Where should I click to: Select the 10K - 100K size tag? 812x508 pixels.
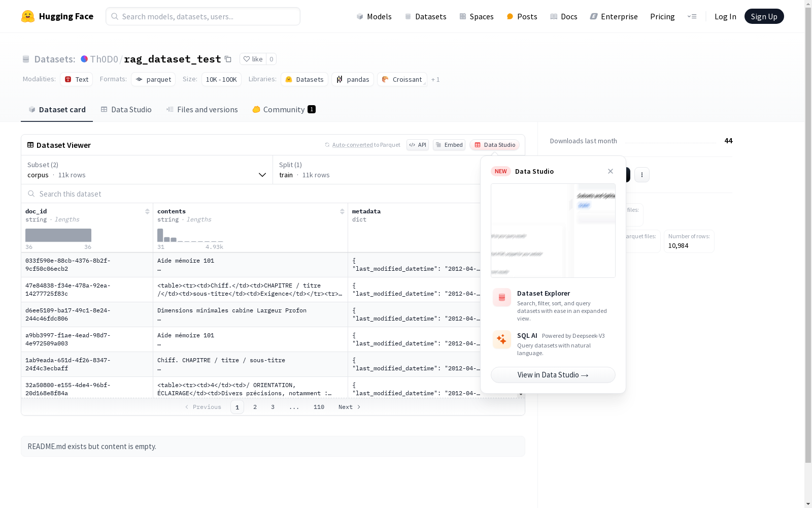pos(221,79)
